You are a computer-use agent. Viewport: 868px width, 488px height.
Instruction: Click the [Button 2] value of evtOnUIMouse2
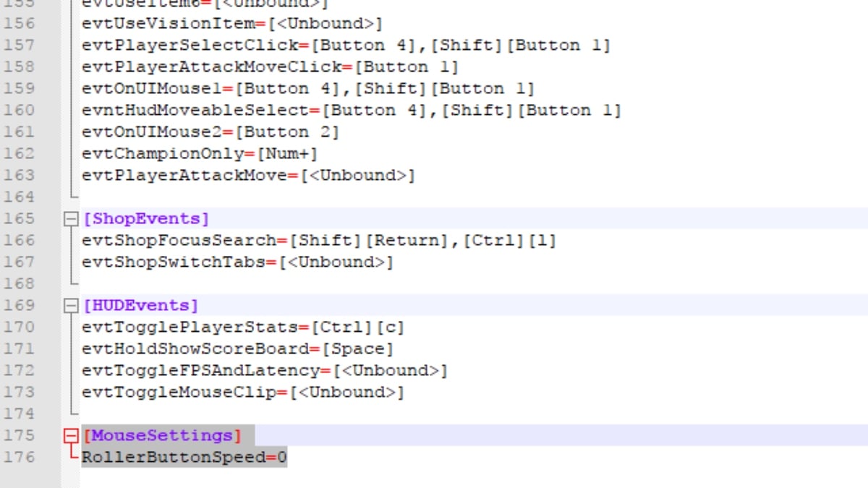click(287, 132)
